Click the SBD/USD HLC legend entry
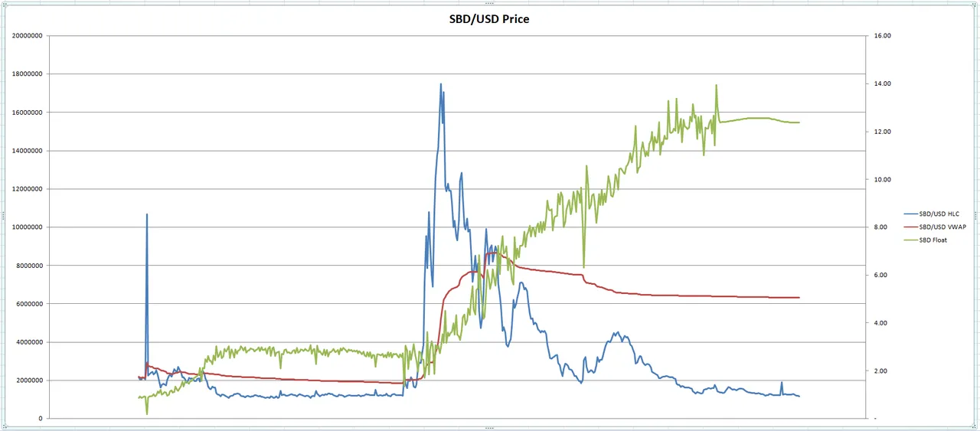The image size is (980, 431). pos(931,214)
